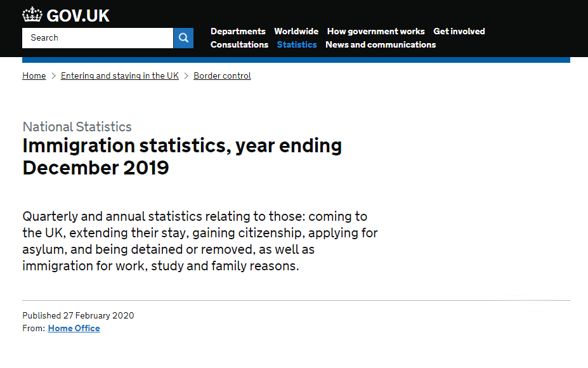Click the chevron before Border control
This screenshot has height=368, width=588.
pyautogui.click(x=186, y=76)
